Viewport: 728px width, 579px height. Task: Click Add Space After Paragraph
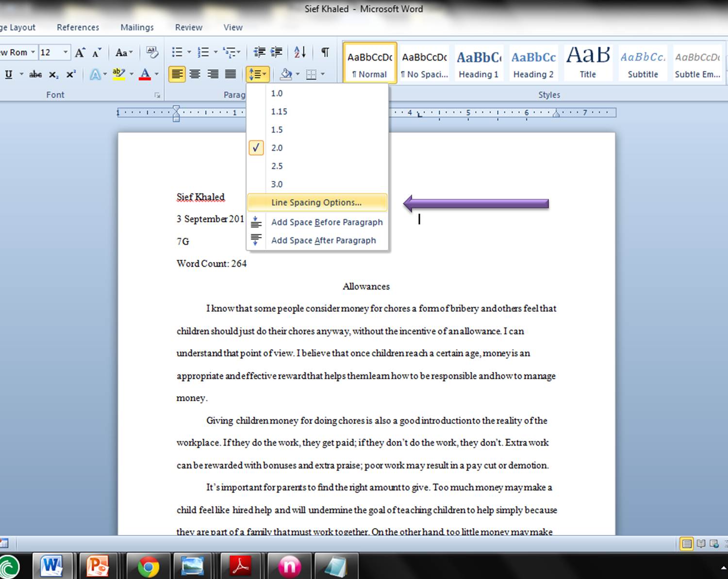pyautogui.click(x=317, y=240)
